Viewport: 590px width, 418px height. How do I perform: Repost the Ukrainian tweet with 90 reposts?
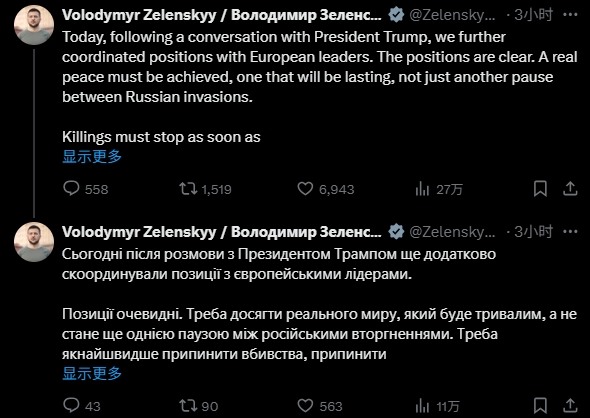[199, 406]
